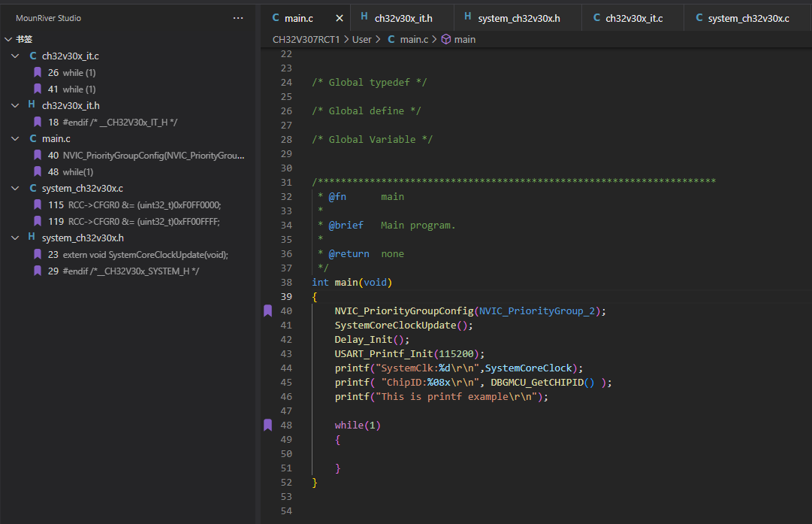Click the C icon on system_ch32v30x.c tab
Viewport: 812px width, 524px height.
click(699, 17)
